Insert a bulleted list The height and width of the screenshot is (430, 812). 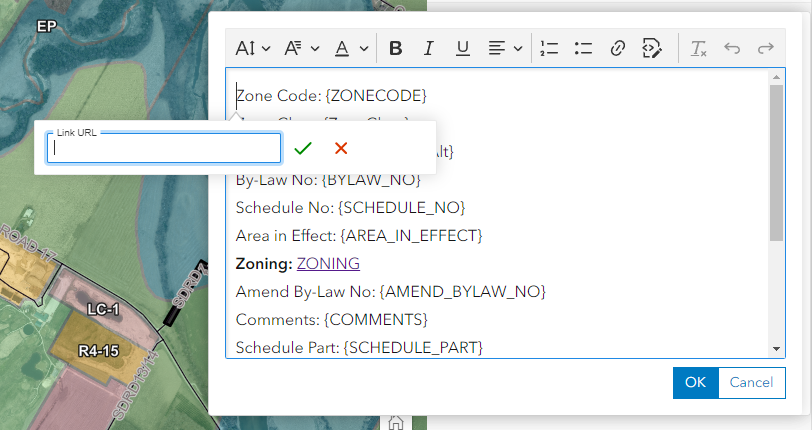pos(583,48)
